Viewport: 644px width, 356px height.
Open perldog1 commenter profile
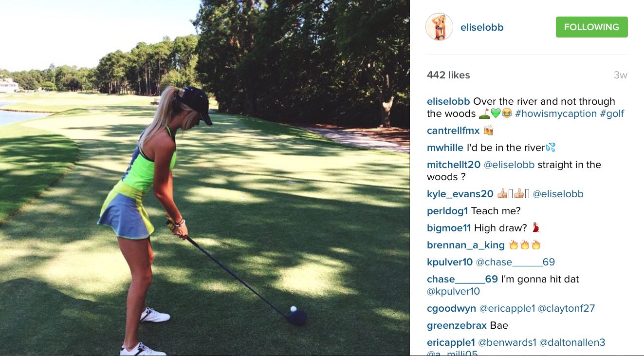pyautogui.click(x=447, y=211)
